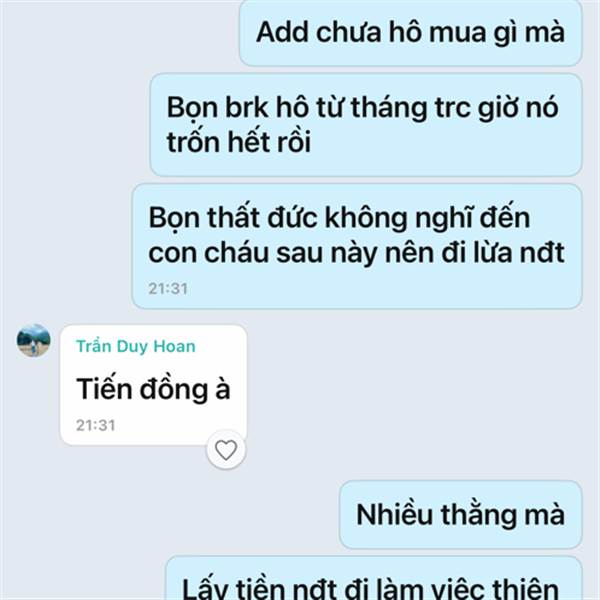Viewport: 600px width, 600px height.
Task: Click the word 'Add' in the top message
Action: [282, 32]
